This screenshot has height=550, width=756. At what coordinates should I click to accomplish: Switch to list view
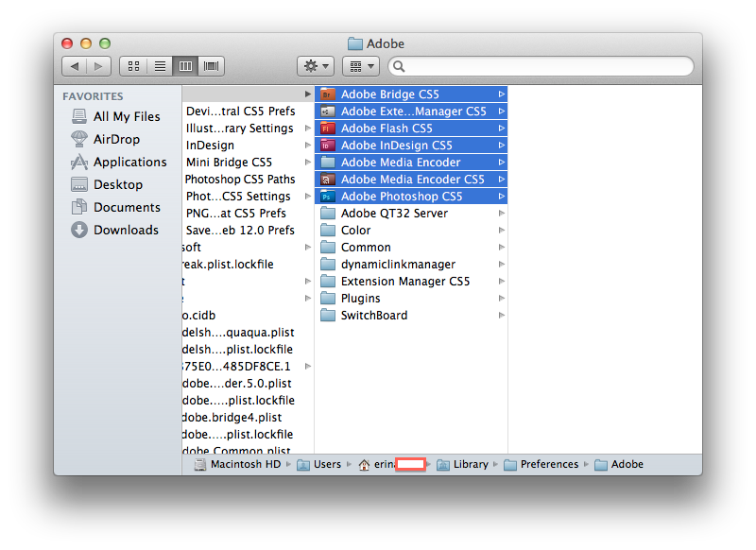coord(160,66)
